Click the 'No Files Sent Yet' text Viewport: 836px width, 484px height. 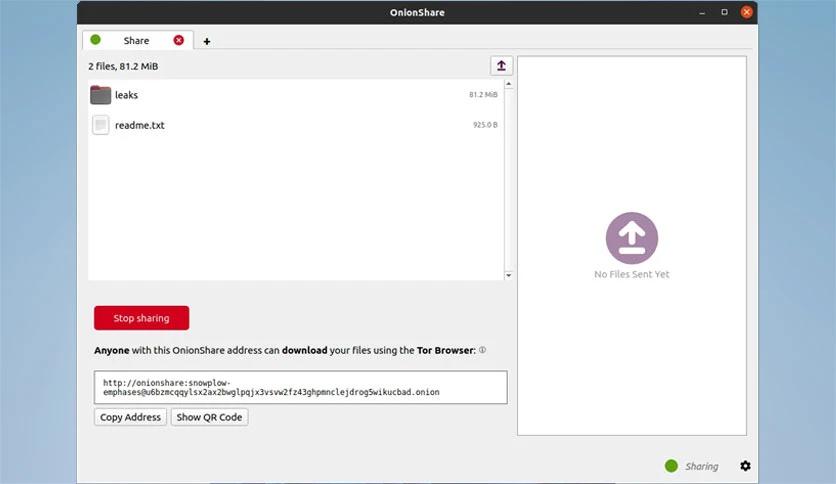pyautogui.click(x=632, y=274)
